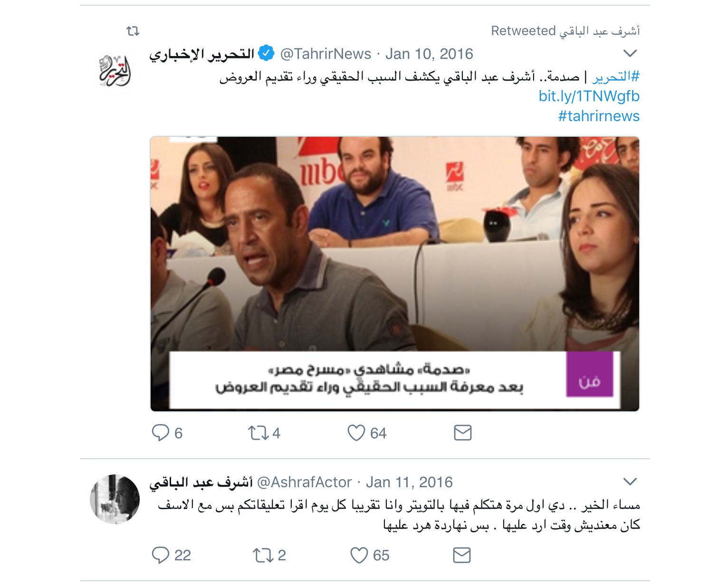Viewport: 728px width, 586px height.
Task: Reply to the AshrafActor tweet with 22 replies
Action: click(x=161, y=555)
